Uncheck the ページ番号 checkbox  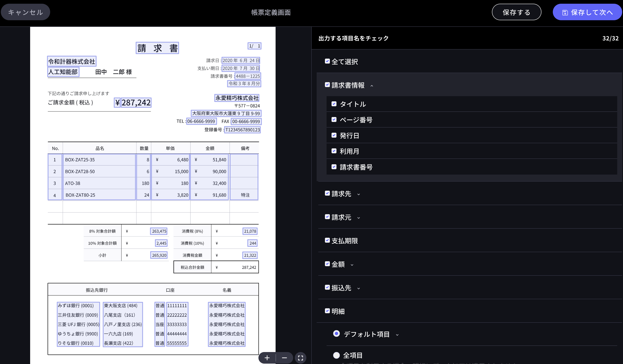334,120
